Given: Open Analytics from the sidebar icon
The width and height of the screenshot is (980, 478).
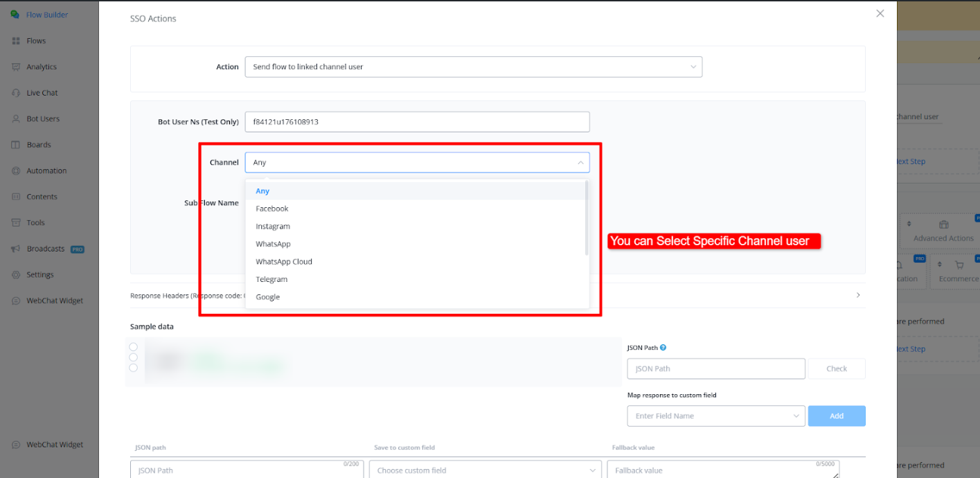Looking at the screenshot, I should [x=15, y=67].
